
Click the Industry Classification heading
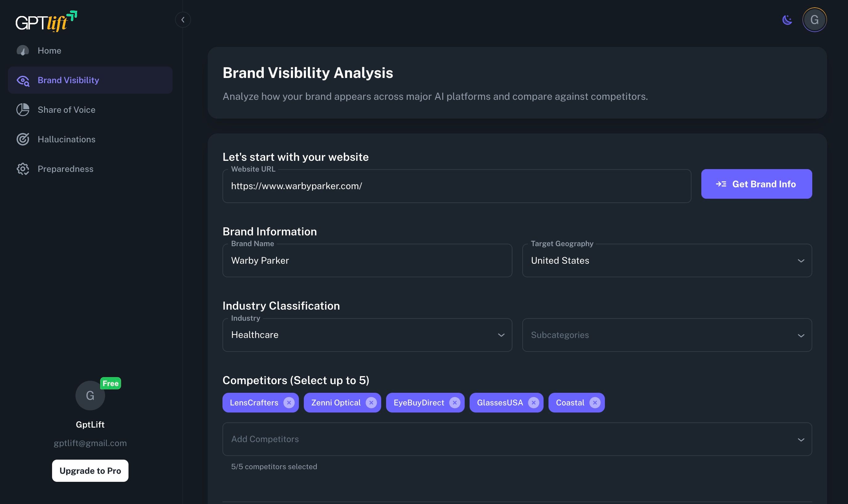281,306
